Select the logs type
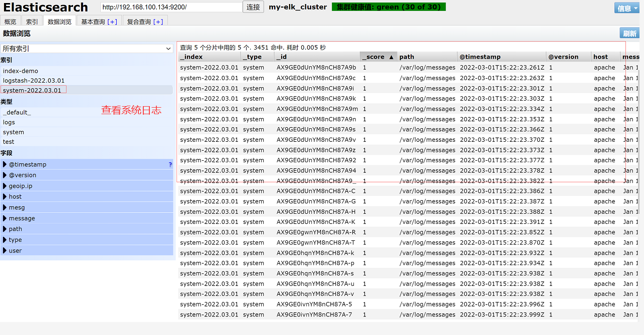644x335 pixels. point(87,122)
